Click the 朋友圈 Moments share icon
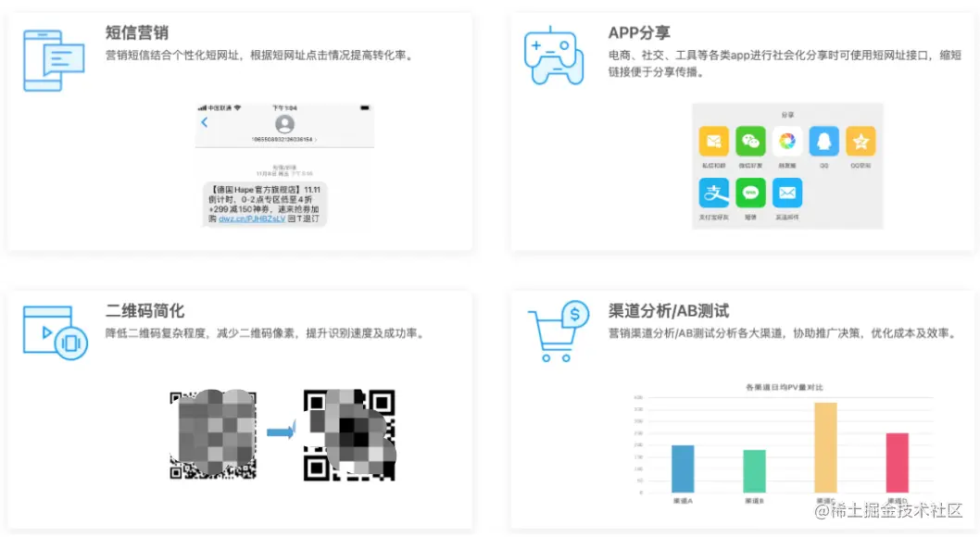The width and height of the screenshot is (980, 537). pyautogui.click(x=787, y=141)
